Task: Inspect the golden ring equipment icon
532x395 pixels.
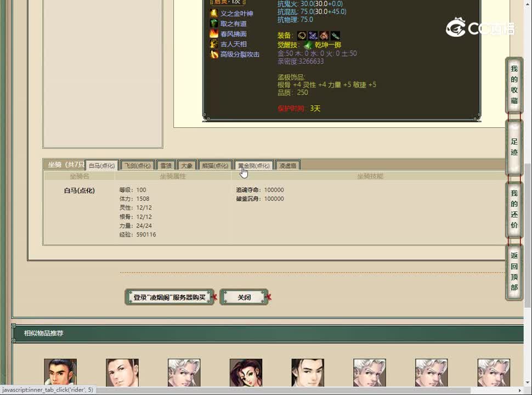Action: point(302,36)
